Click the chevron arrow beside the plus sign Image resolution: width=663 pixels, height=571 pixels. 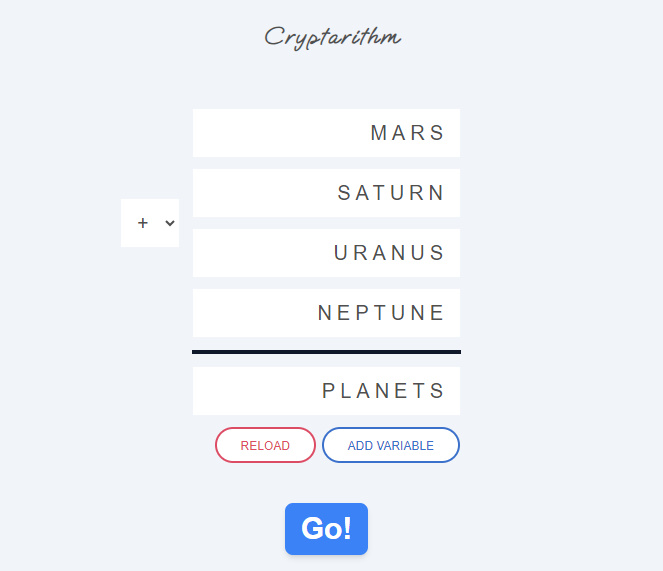[170, 223]
